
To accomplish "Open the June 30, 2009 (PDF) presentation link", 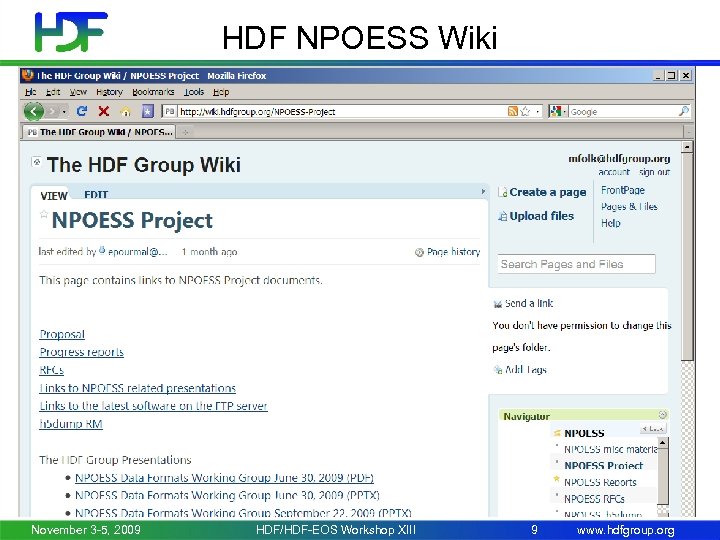I will (224, 478).
